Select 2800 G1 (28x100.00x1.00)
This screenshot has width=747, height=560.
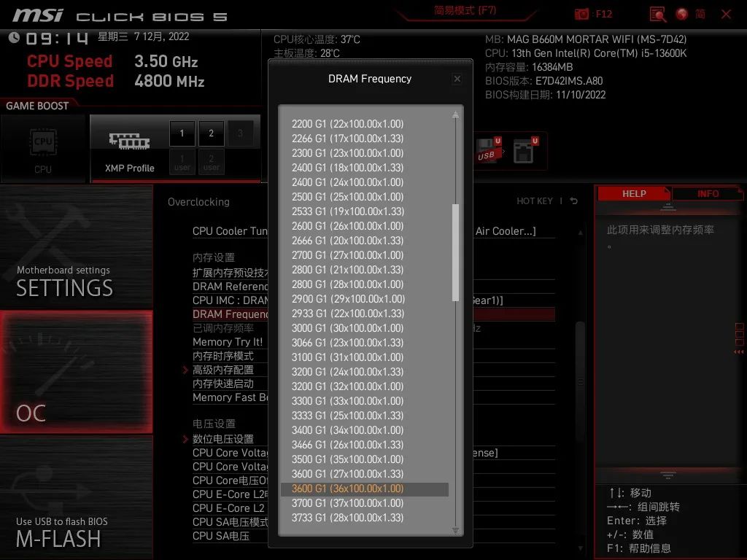pyautogui.click(x=347, y=284)
